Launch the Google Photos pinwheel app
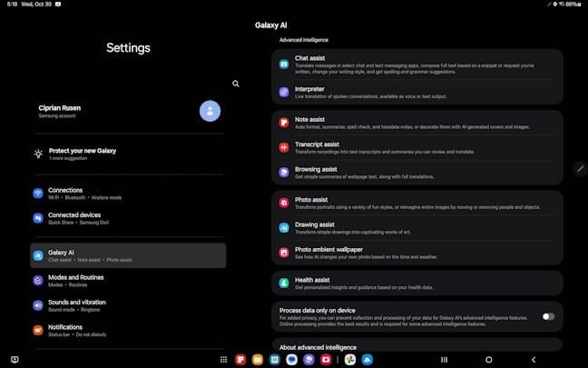 [x=350, y=360]
